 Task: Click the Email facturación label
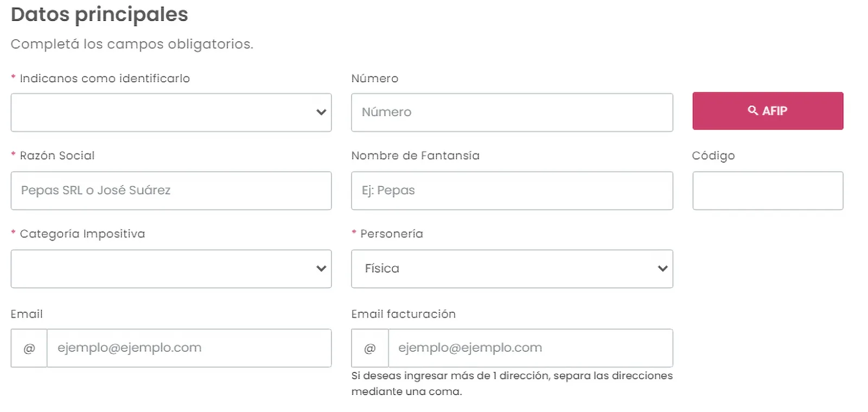tap(403, 314)
